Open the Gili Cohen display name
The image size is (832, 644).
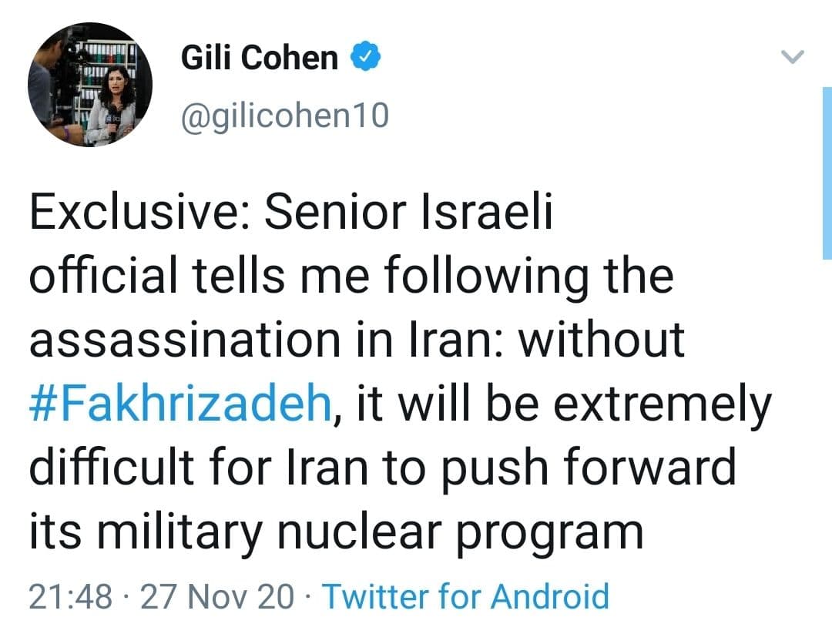260,58
